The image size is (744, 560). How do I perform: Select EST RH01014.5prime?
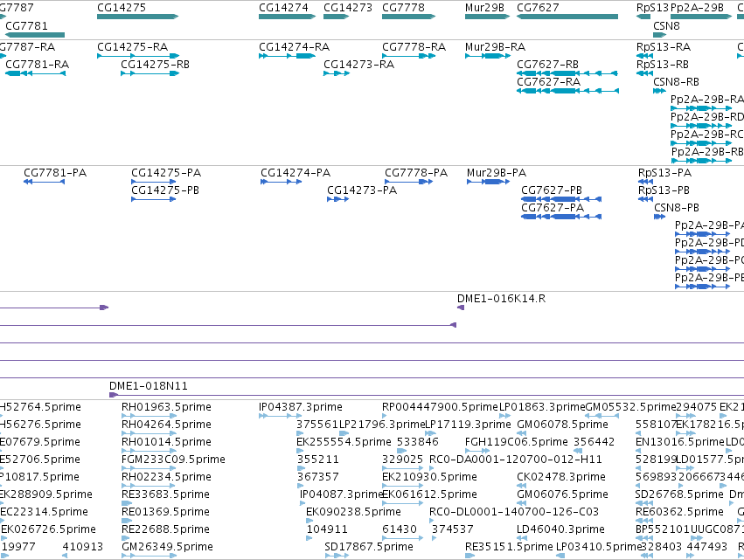[x=166, y=442]
